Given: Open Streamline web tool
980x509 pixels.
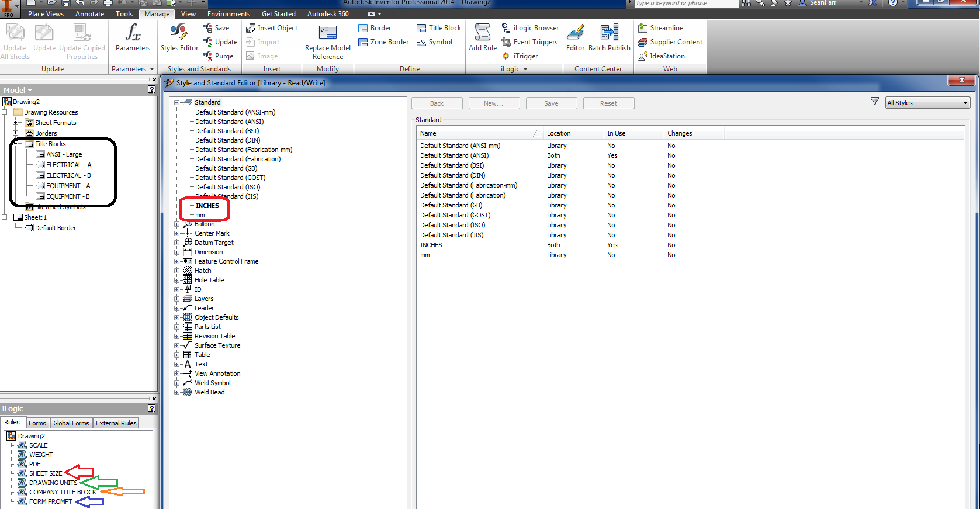Looking at the screenshot, I should coord(660,28).
